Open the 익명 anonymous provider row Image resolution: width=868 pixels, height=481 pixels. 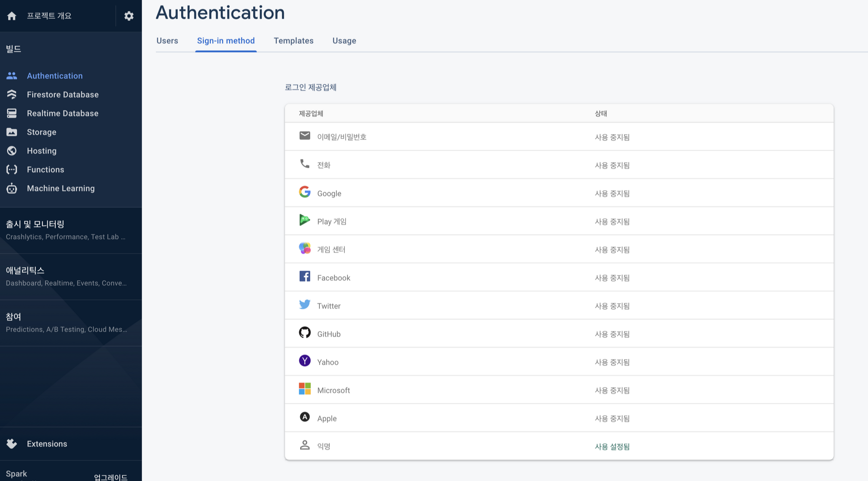pos(559,446)
